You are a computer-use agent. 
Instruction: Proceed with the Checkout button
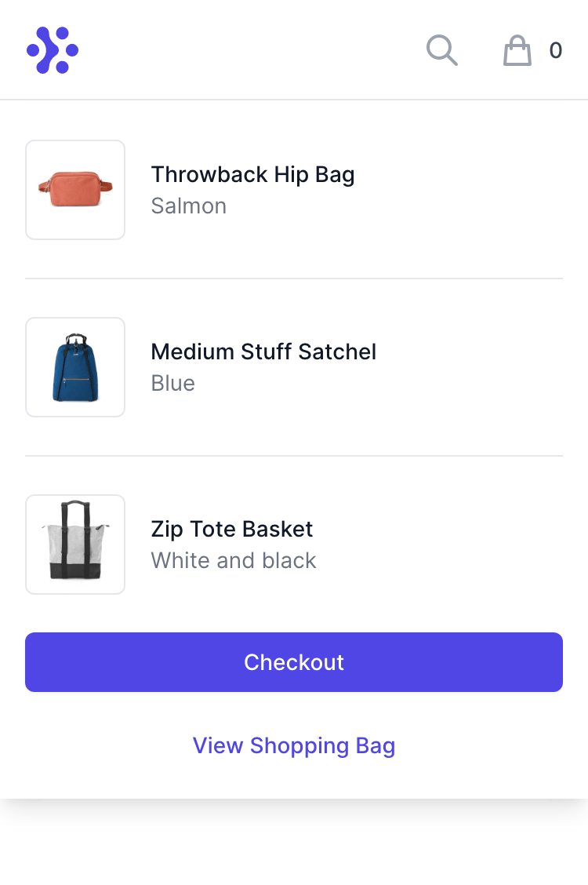pos(294,662)
